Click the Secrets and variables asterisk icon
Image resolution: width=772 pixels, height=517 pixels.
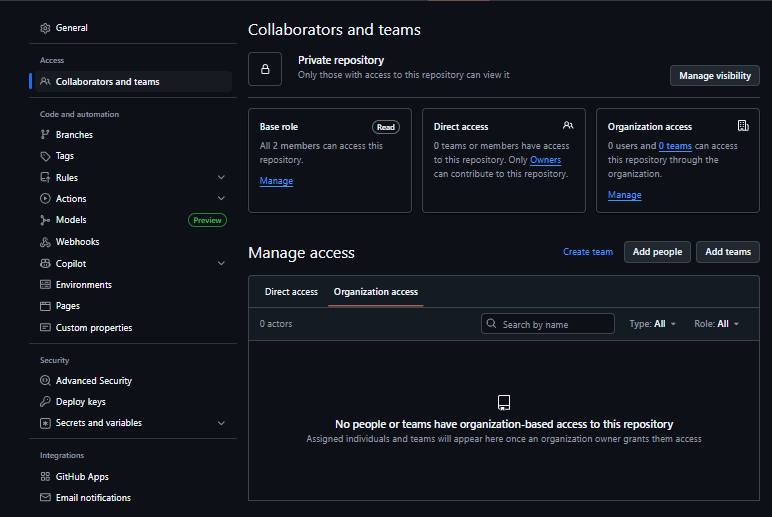click(x=45, y=423)
